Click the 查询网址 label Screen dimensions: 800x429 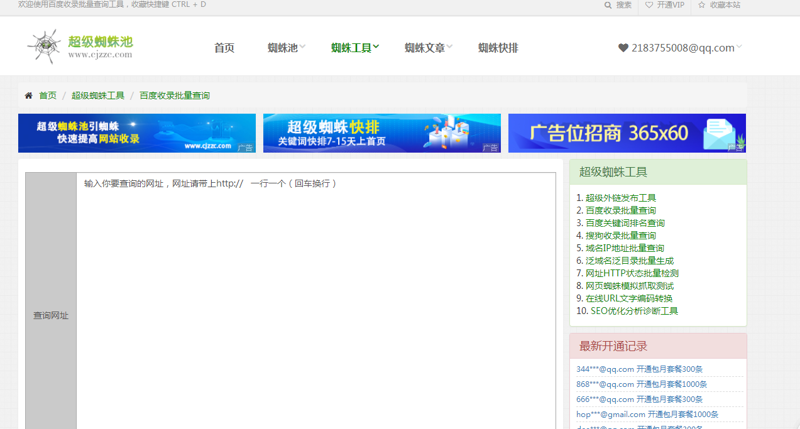[x=51, y=316]
